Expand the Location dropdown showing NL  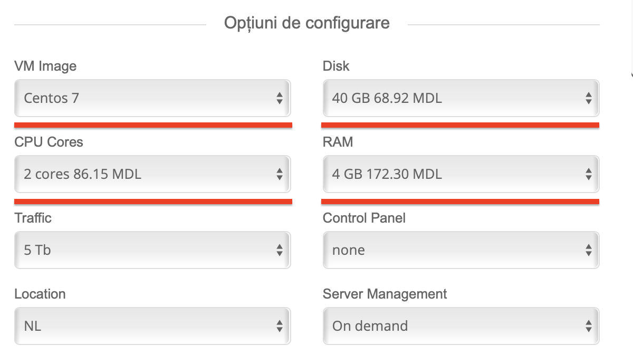(x=152, y=326)
